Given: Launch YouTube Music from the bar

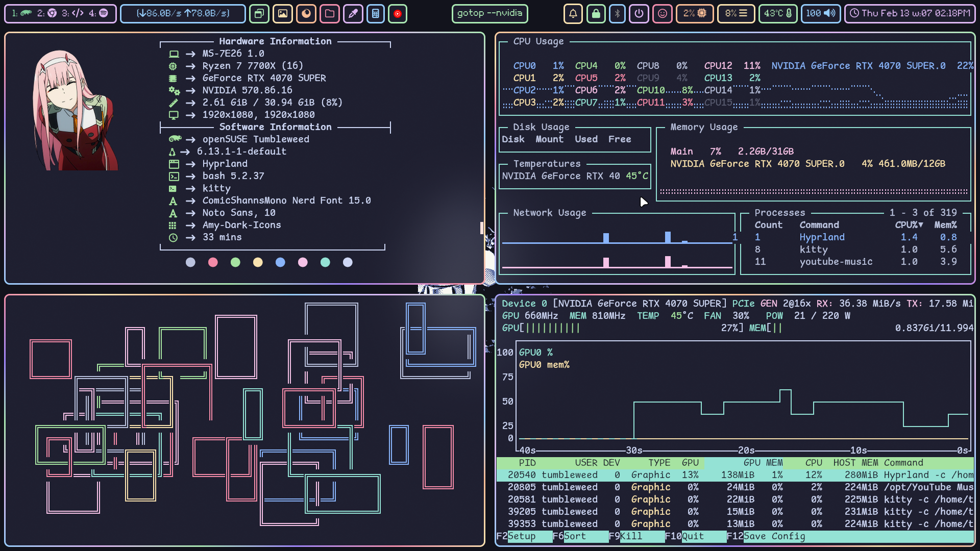Looking at the screenshot, I should click(x=398, y=14).
